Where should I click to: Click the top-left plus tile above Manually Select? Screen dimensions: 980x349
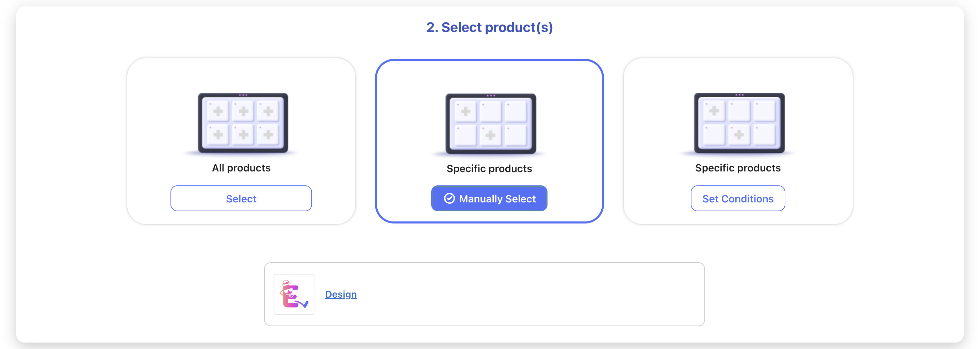pyautogui.click(x=465, y=112)
